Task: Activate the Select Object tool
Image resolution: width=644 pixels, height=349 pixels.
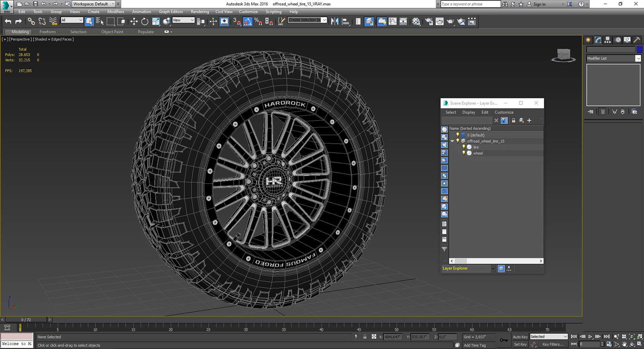Action: pyautogui.click(x=89, y=21)
